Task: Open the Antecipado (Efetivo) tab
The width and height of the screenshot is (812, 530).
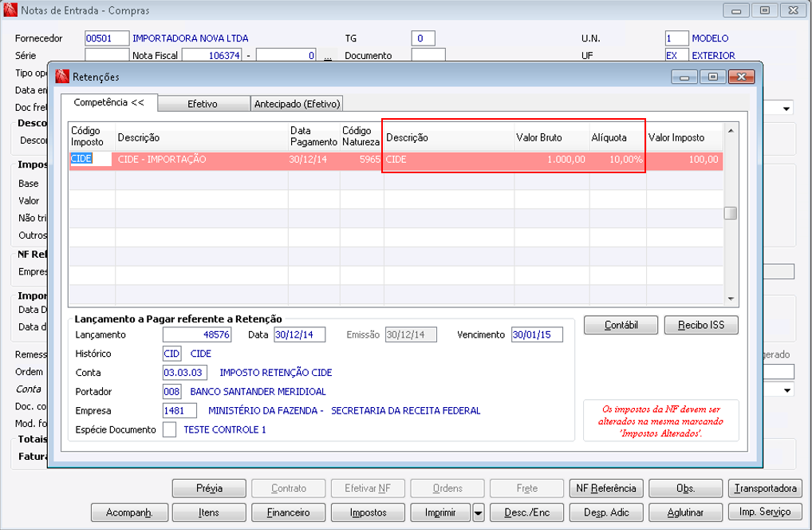Action: click(297, 104)
